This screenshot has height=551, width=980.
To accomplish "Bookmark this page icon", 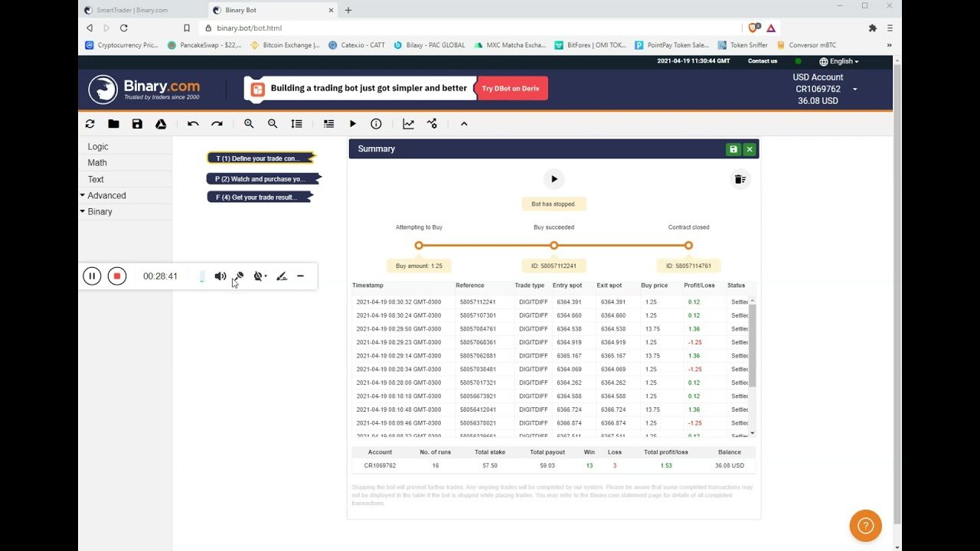I will tap(187, 28).
